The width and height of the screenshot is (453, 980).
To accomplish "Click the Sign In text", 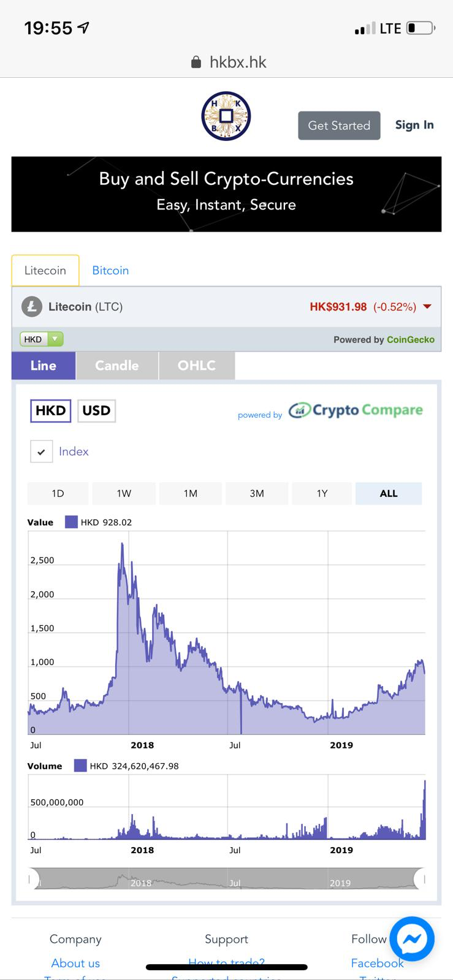I will click(414, 125).
